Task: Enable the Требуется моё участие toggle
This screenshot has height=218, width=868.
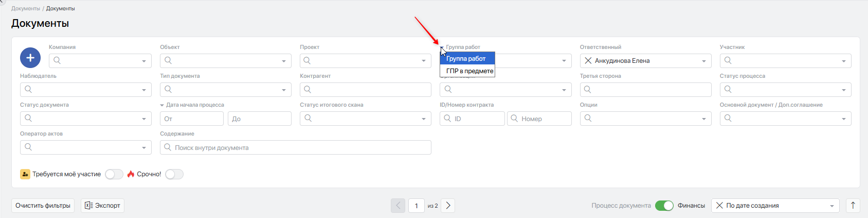Action: coord(114,174)
